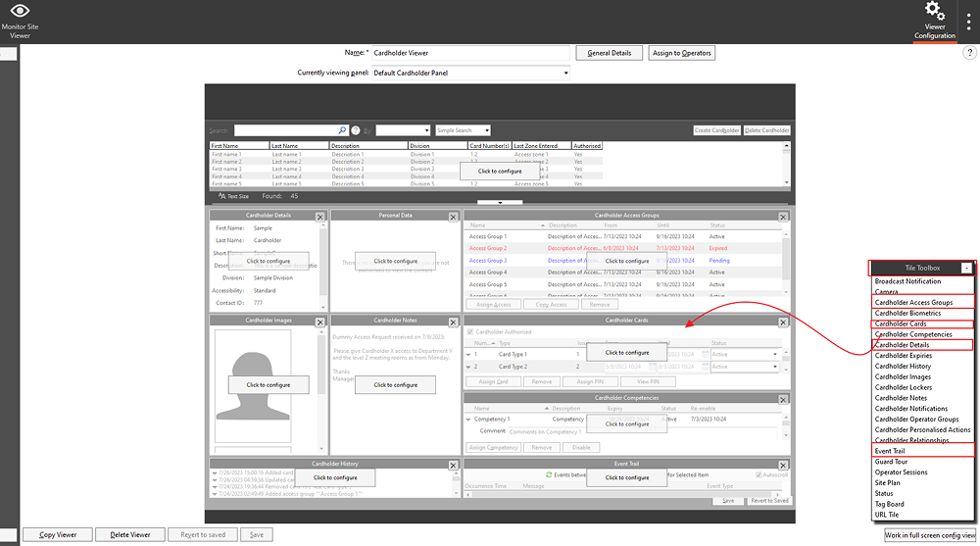
Task: Close the Cardholder Details tile
Action: point(319,217)
